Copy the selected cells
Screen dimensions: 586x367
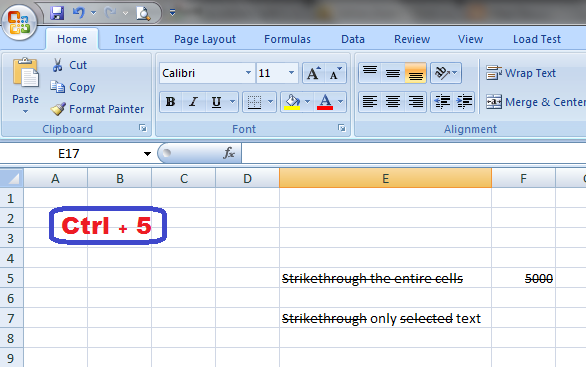pos(73,87)
